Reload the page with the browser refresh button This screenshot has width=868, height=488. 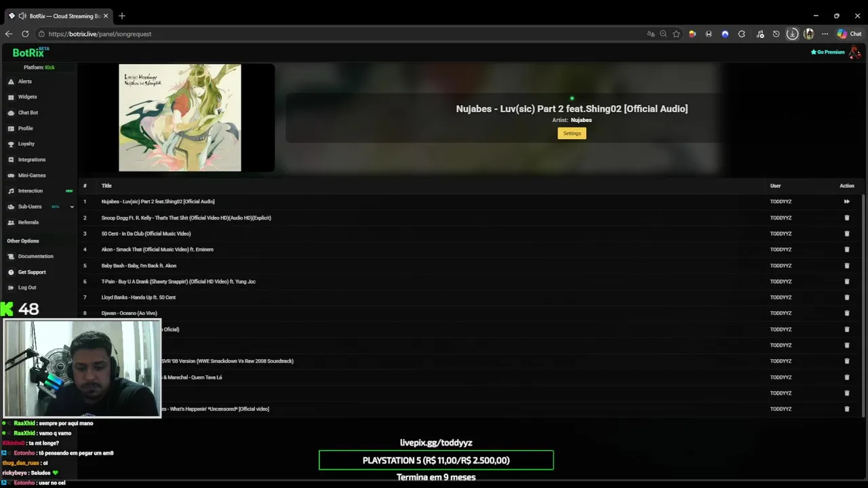(25, 34)
